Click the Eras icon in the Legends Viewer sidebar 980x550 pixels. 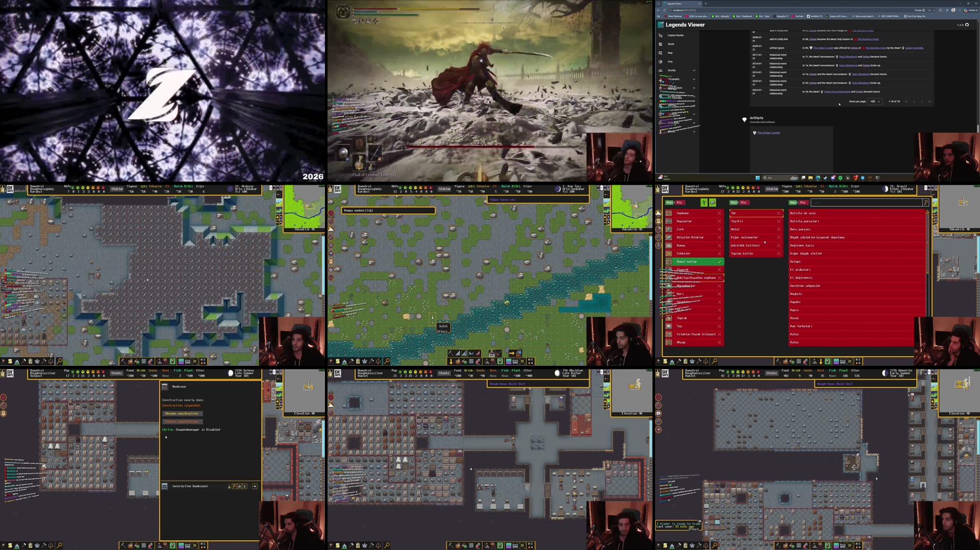pyautogui.click(x=660, y=61)
